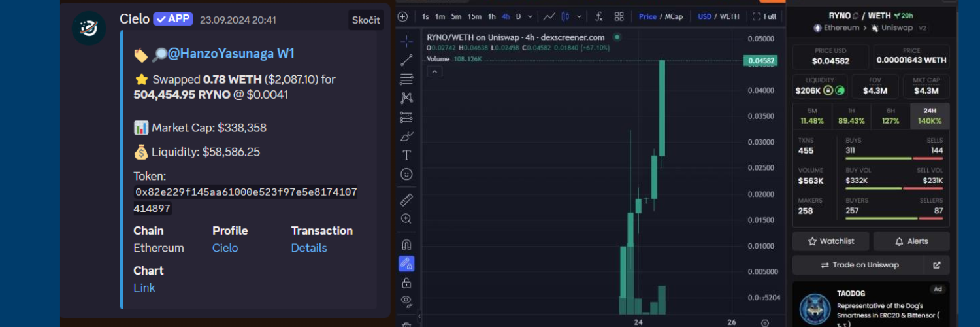Click the token contract address text
This screenshot has height=327, width=980.
(246, 201)
